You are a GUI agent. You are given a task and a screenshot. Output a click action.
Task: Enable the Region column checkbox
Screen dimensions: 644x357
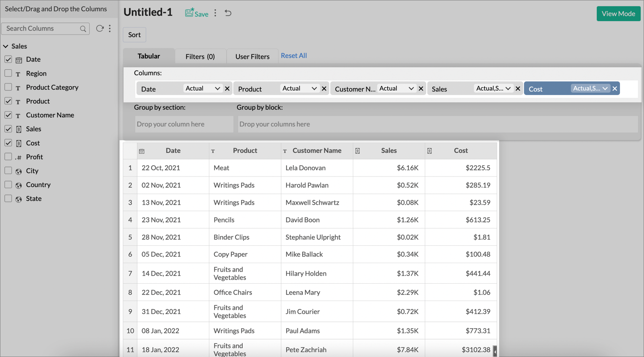(x=8, y=73)
